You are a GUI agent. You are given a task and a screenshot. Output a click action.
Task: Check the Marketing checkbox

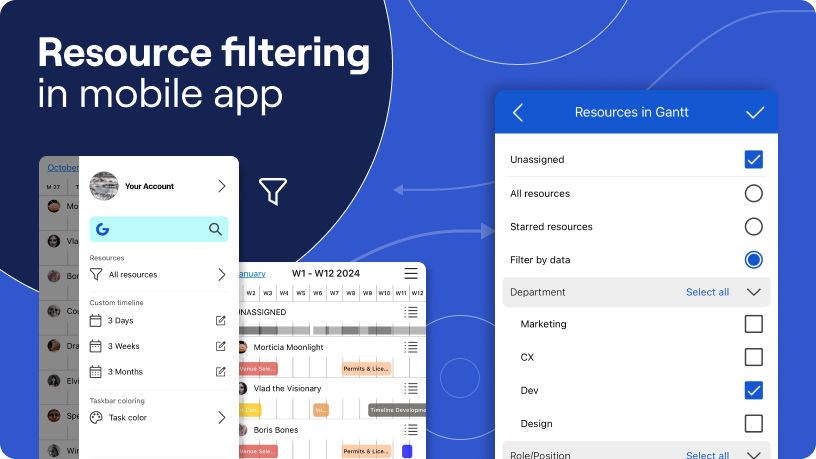(x=754, y=324)
